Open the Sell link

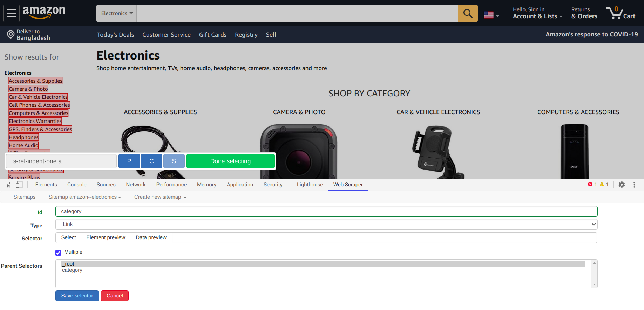point(271,35)
